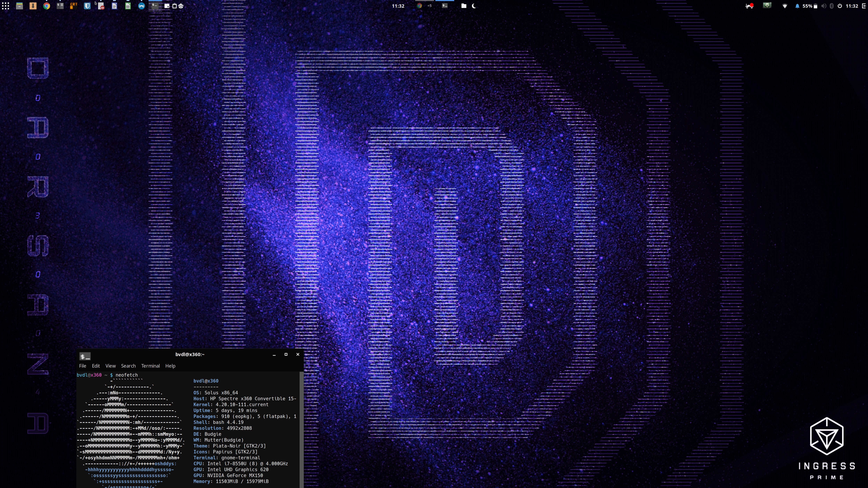This screenshot has width=868, height=488.
Task: Click the 'Shell: bash 4.4.19' line
Action: pyautogui.click(x=218, y=422)
